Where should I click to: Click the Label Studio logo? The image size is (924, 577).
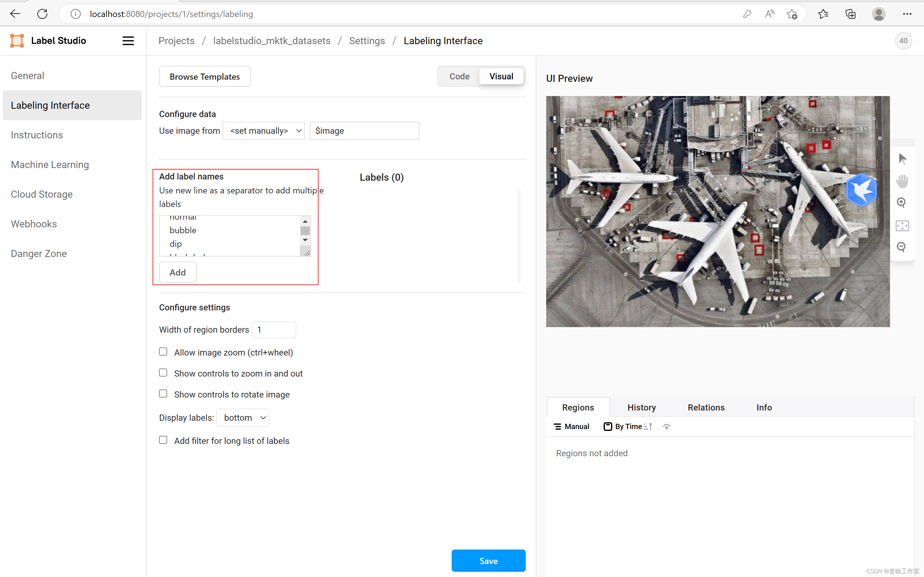[17, 40]
